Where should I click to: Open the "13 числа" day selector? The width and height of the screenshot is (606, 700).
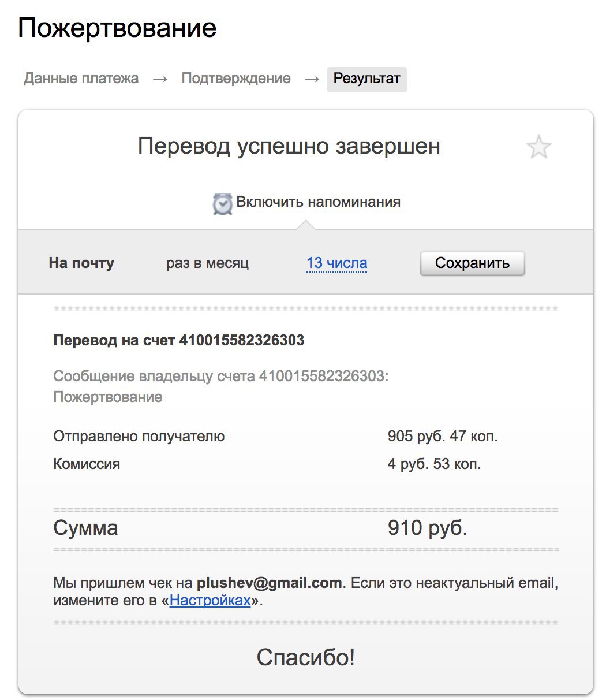[x=336, y=263]
